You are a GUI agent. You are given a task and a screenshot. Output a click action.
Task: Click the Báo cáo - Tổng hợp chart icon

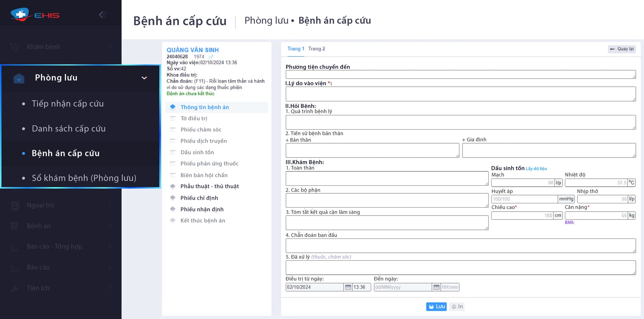15,247
